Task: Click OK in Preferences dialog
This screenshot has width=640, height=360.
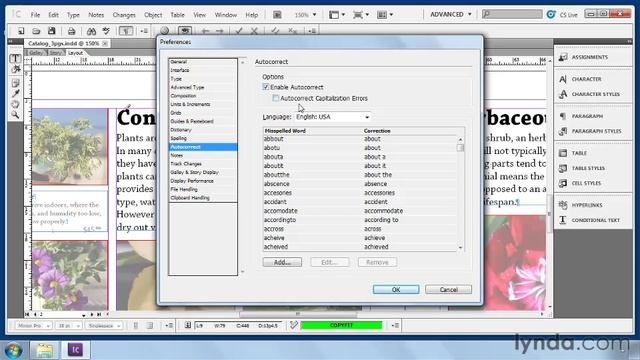Action: [396, 289]
